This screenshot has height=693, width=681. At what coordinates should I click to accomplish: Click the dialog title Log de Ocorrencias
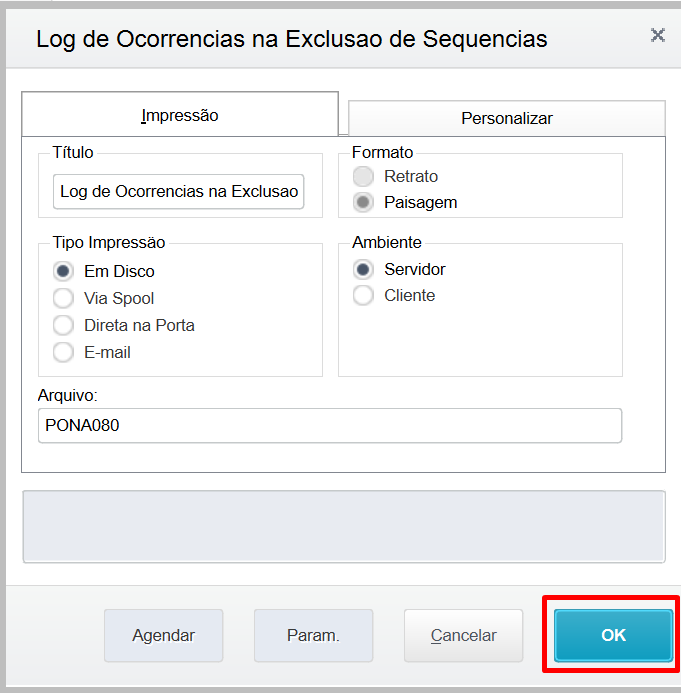point(292,39)
